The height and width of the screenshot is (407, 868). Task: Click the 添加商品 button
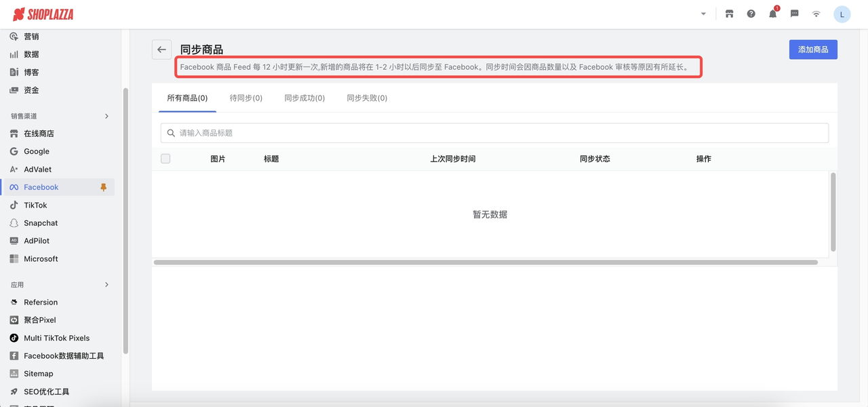812,49
